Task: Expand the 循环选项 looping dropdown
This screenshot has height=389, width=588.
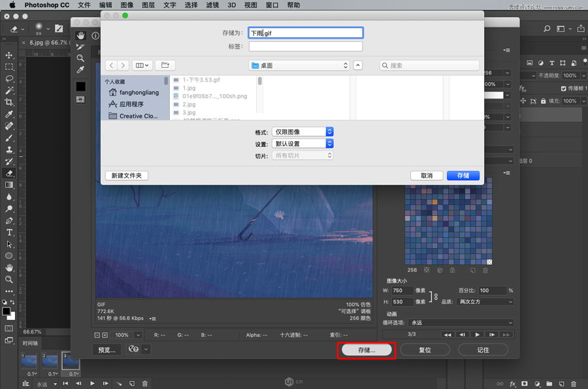Action: pyautogui.click(x=461, y=322)
